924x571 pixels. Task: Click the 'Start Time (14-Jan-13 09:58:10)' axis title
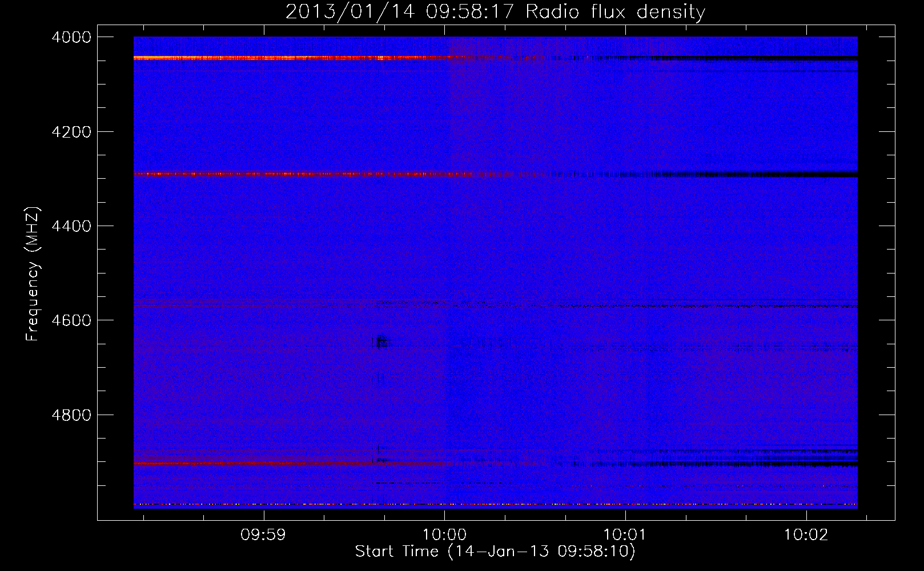click(495, 552)
